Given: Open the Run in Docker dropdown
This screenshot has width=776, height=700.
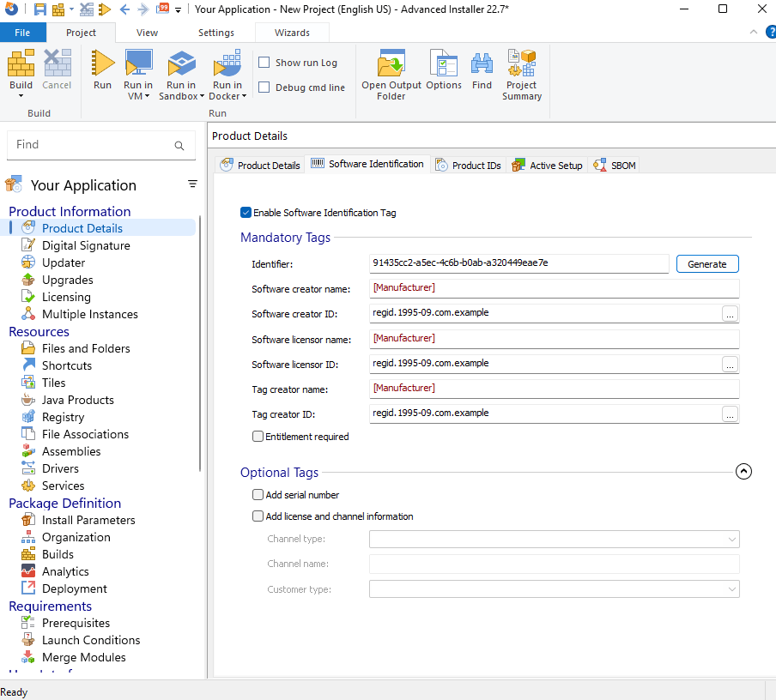Looking at the screenshot, I should point(244,96).
